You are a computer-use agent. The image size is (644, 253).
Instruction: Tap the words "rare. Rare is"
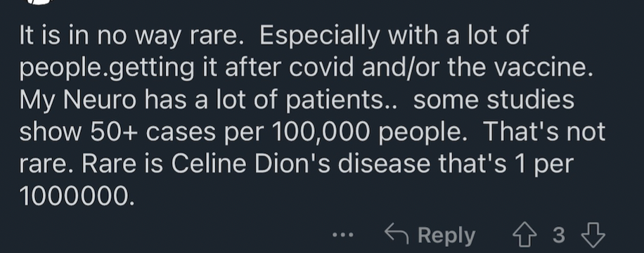tap(91, 164)
